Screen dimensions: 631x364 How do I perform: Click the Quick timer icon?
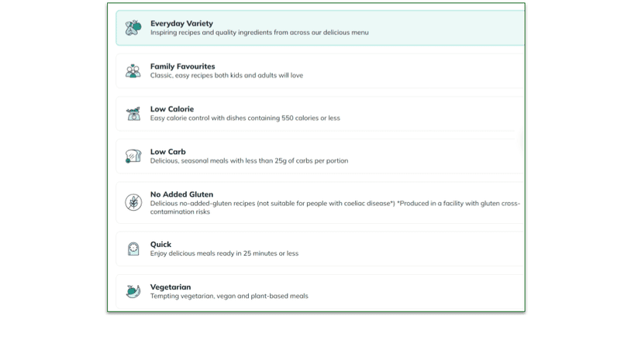[133, 249]
